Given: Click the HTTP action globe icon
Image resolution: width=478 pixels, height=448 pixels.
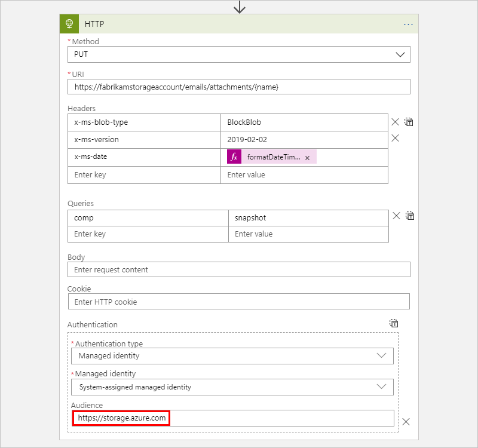Looking at the screenshot, I should coord(69,24).
